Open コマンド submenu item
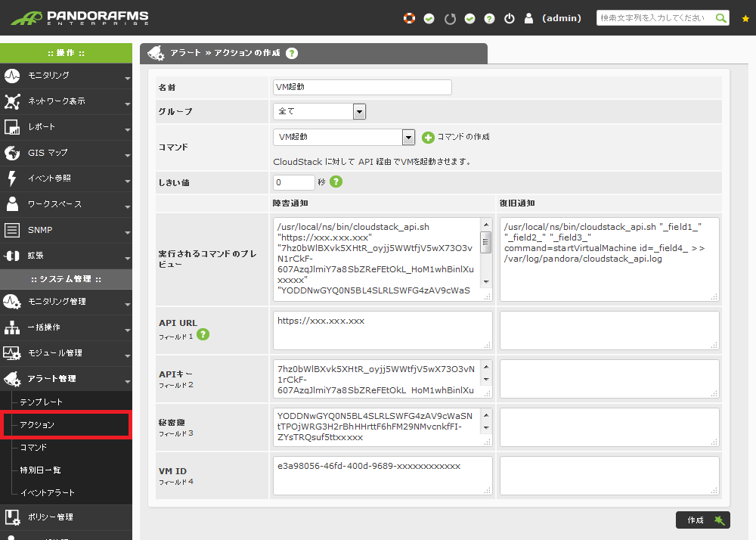The height and width of the screenshot is (540, 756). point(33,448)
